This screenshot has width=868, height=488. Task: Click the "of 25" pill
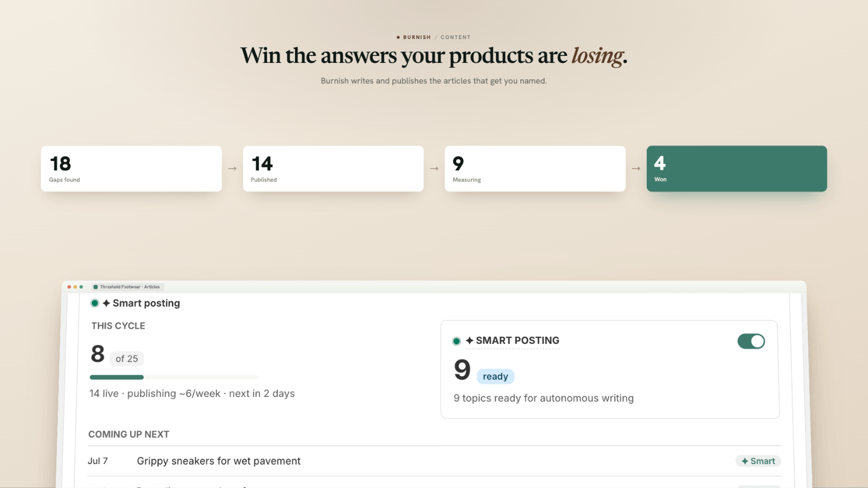(x=127, y=358)
